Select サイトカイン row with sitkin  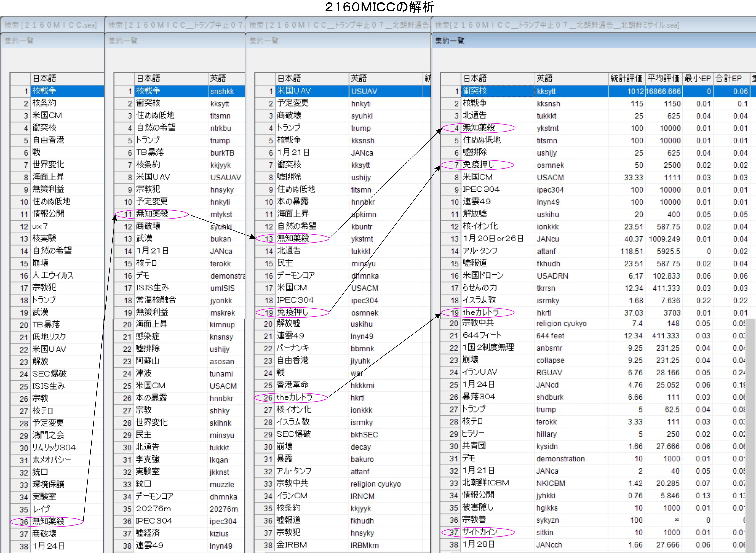[480, 532]
